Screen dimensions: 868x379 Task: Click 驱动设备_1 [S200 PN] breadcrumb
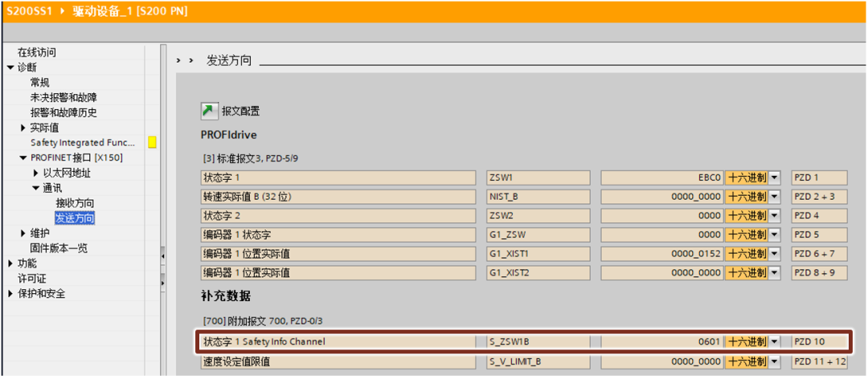[129, 11]
